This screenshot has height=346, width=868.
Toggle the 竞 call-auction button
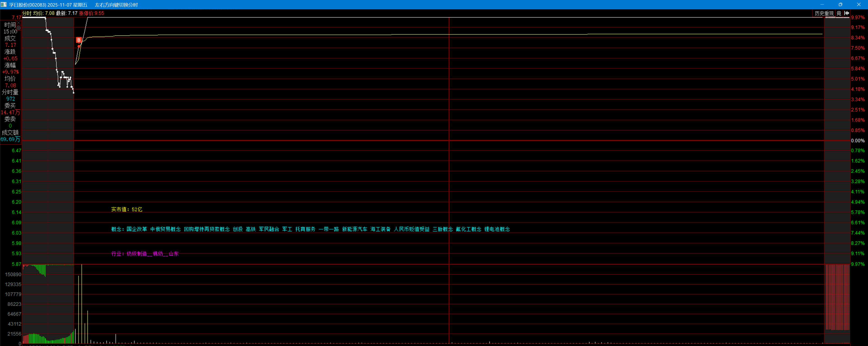point(839,13)
